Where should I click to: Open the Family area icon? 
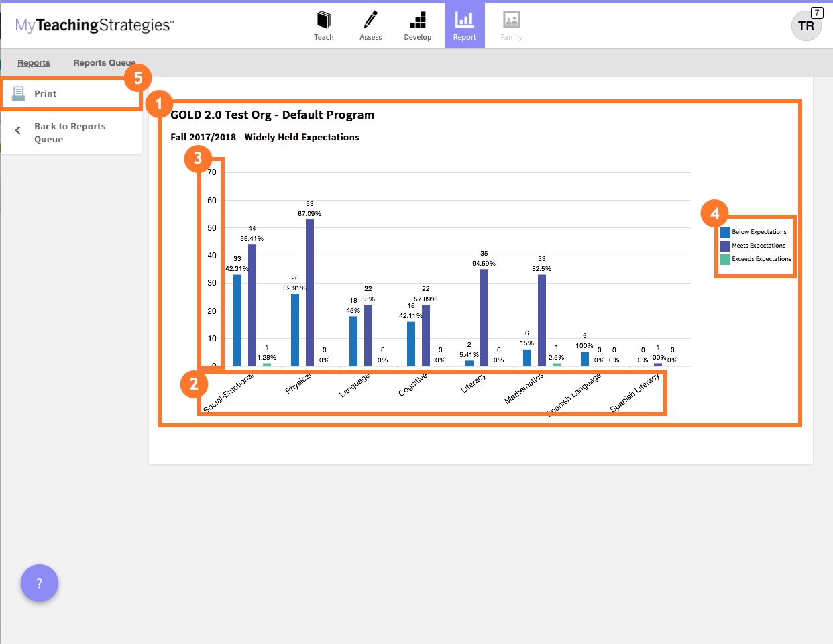[x=511, y=20]
